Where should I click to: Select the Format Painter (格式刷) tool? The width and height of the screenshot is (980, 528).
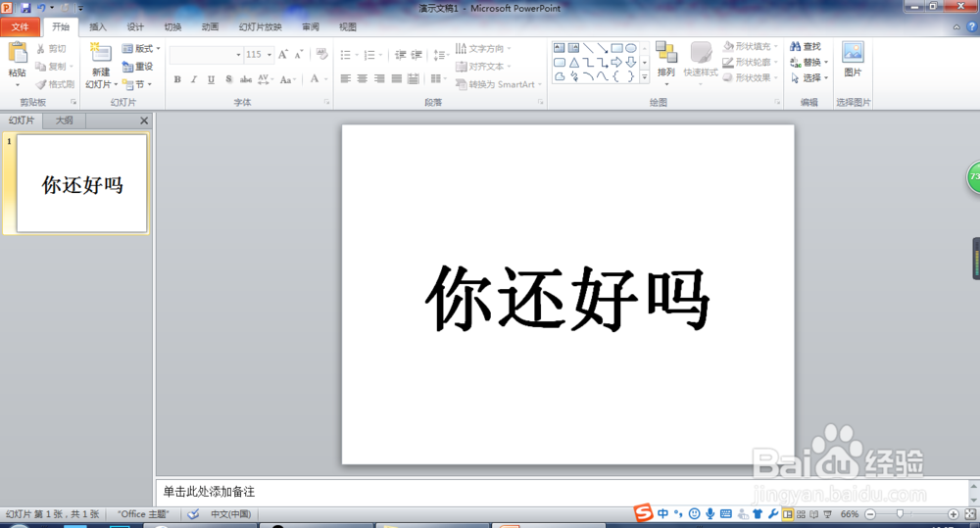tap(55, 84)
